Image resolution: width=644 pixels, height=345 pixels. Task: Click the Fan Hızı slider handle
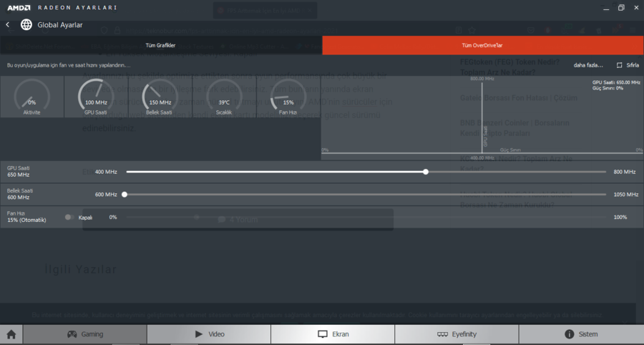(197, 218)
